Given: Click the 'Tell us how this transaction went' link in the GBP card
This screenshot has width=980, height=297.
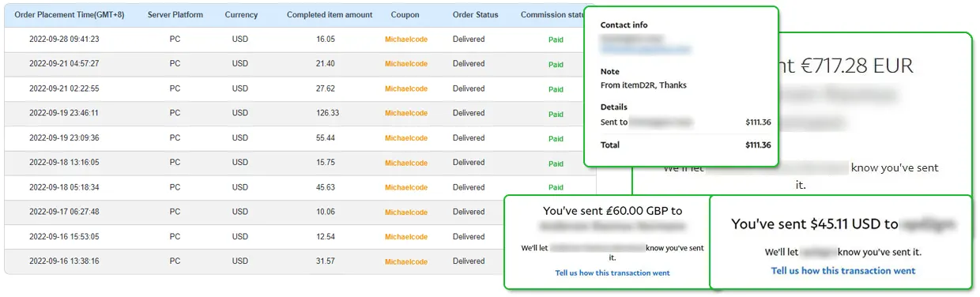Looking at the screenshot, I should [612, 273].
